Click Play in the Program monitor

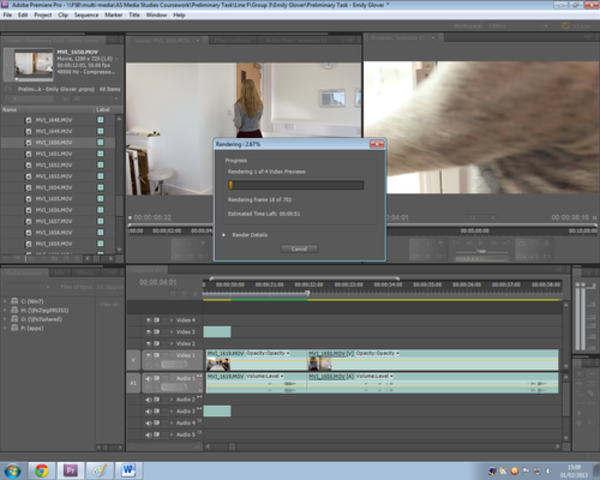coord(481,243)
